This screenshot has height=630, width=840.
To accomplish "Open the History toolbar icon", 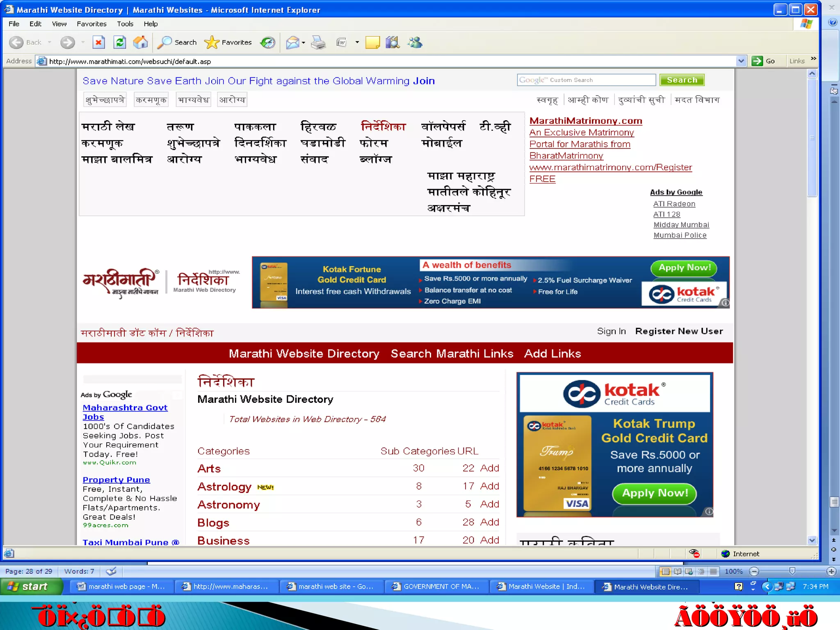I will click(268, 42).
